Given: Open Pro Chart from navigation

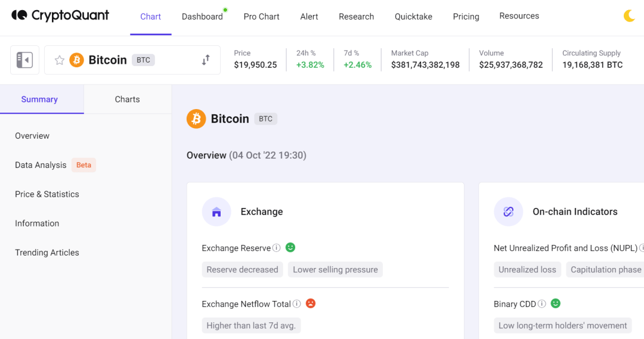Looking at the screenshot, I should point(261,17).
